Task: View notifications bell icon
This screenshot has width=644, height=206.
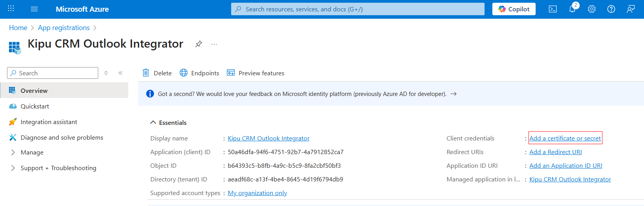Action: [x=572, y=9]
